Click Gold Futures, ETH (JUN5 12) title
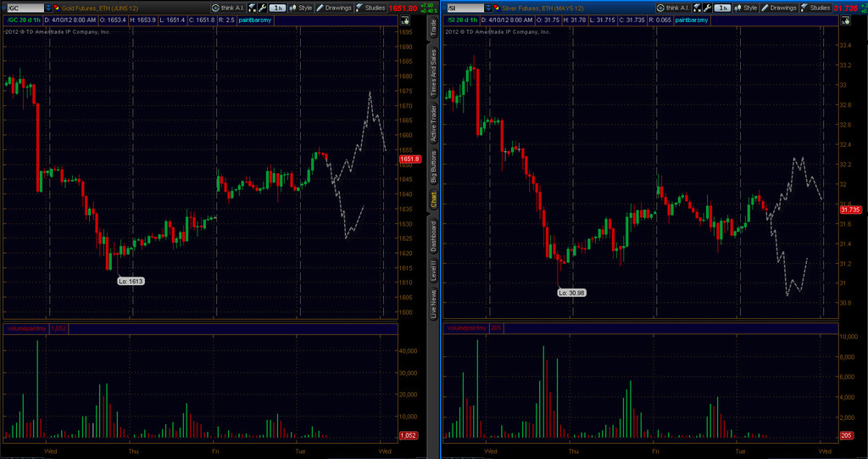Viewport: 868px width, 459px height. coord(100,8)
